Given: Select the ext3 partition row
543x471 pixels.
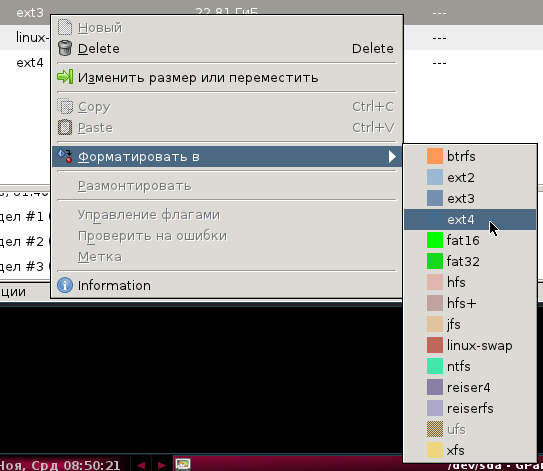Looking at the screenshot, I should [x=272, y=12].
